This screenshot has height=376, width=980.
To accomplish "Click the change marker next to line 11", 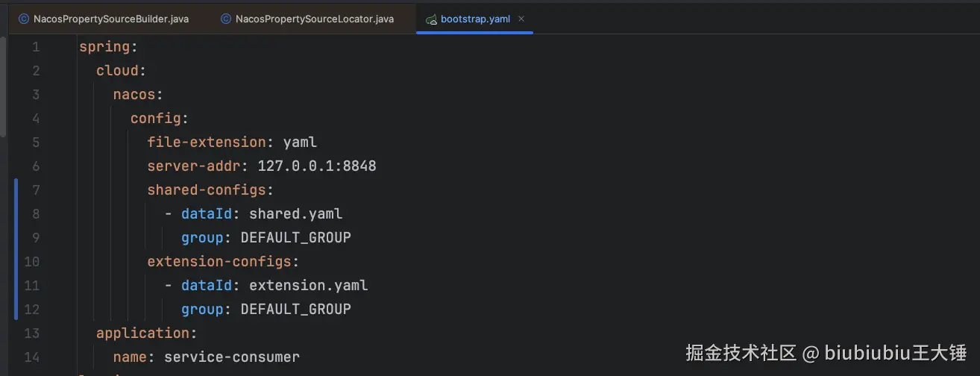I will pos(16,286).
